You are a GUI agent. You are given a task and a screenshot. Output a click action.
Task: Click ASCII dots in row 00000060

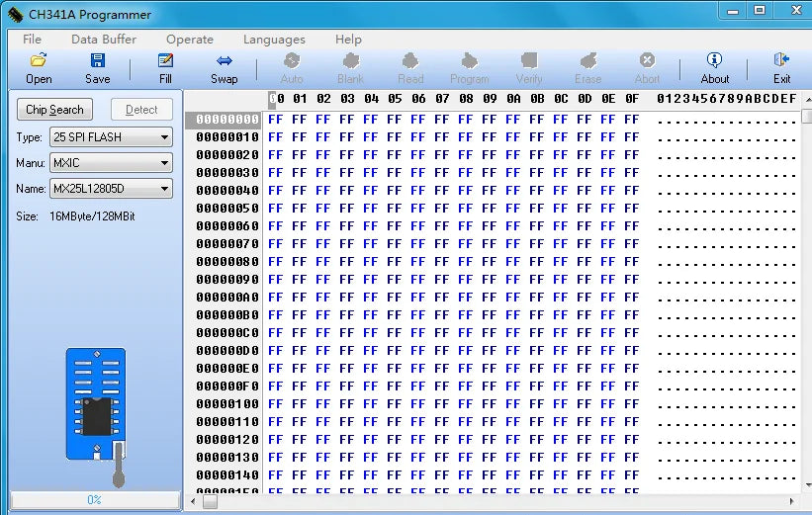(727, 228)
